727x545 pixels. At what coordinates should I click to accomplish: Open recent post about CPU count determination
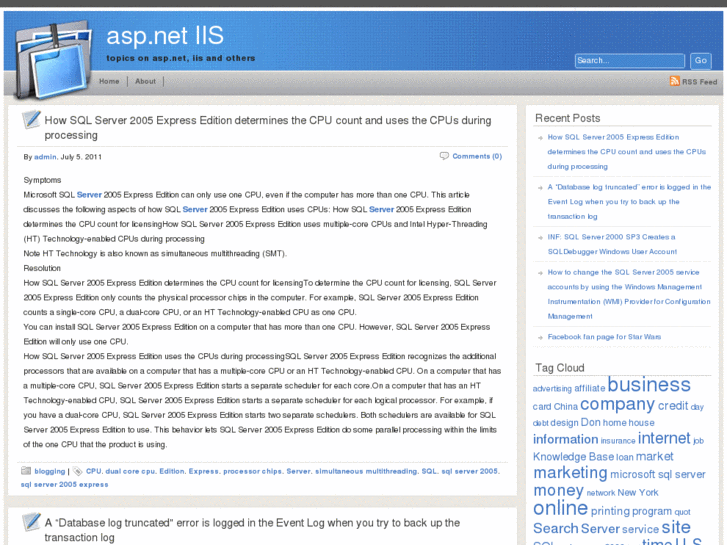click(626, 152)
